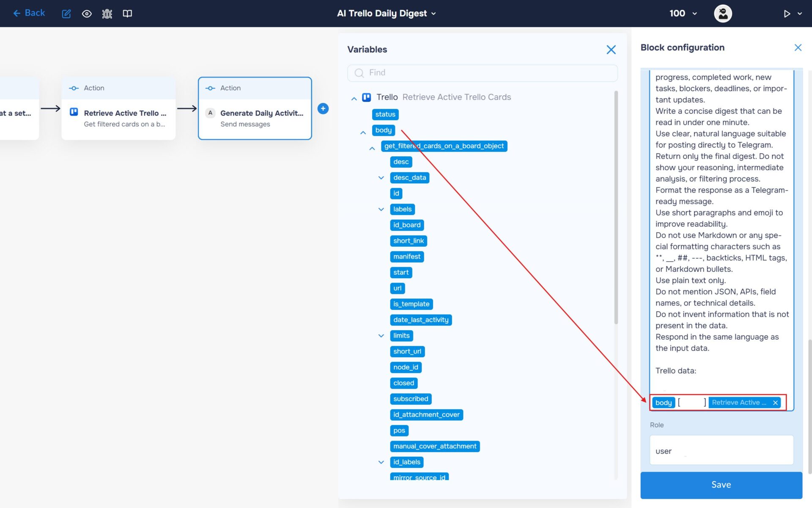Go Back to previous page
The width and height of the screenshot is (812, 508).
coord(29,13)
